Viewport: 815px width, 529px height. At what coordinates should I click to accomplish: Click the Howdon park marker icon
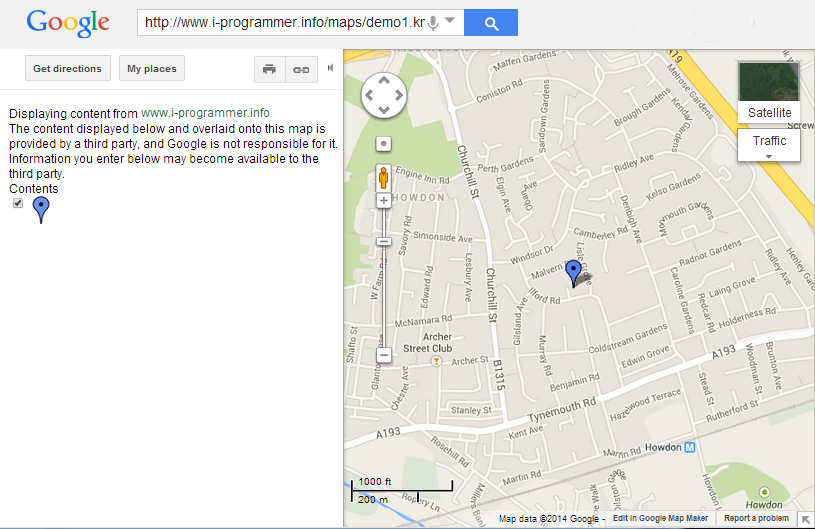pyautogui.click(x=764, y=491)
